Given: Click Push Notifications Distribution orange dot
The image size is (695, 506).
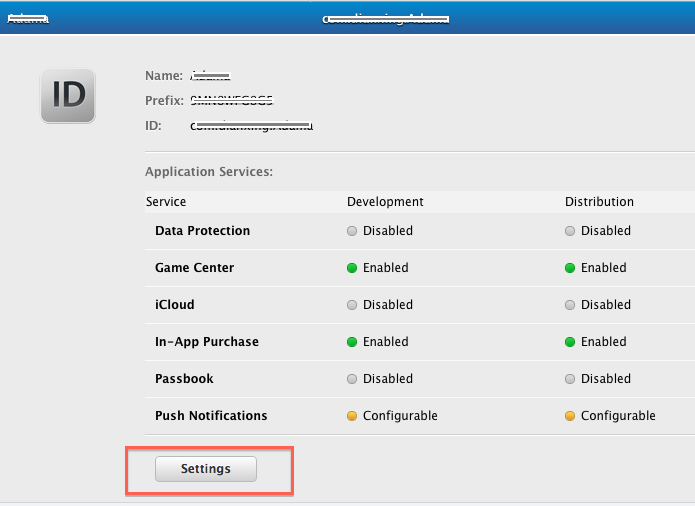Looking at the screenshot, I should point(570,416).
